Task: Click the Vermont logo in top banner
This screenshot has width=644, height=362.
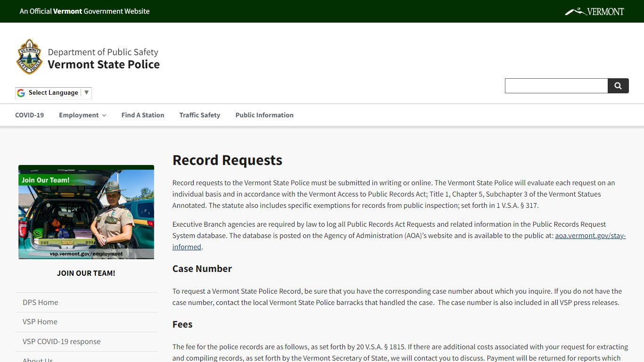Action: point(594,11)
